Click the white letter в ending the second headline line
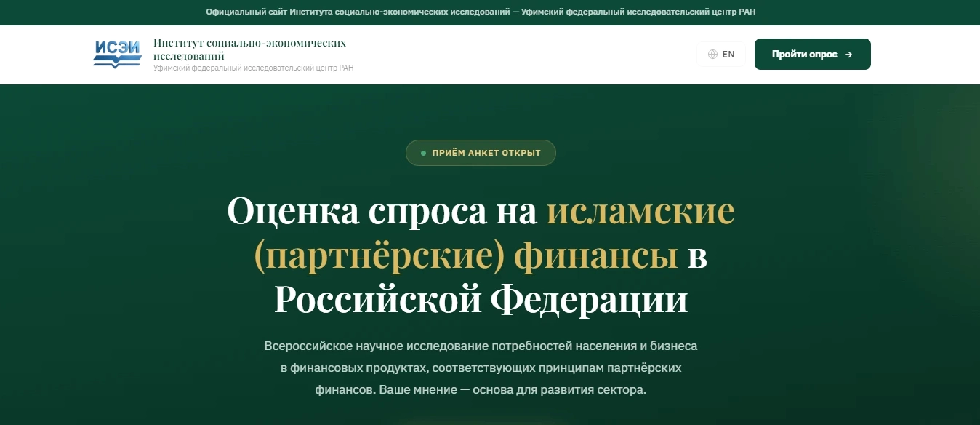This screenshot has width=980, height=425. tap(697, 256)
